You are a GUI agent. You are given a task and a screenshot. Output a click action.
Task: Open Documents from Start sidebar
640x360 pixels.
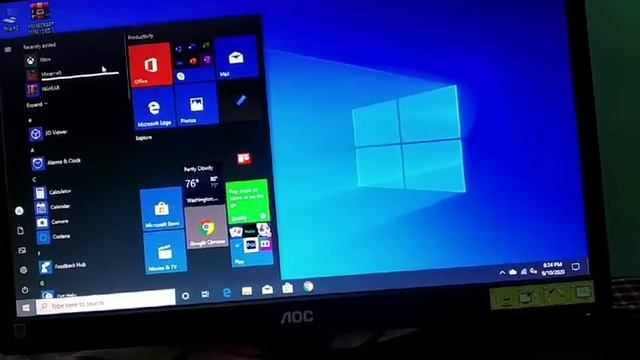click(x=20, y=231)
